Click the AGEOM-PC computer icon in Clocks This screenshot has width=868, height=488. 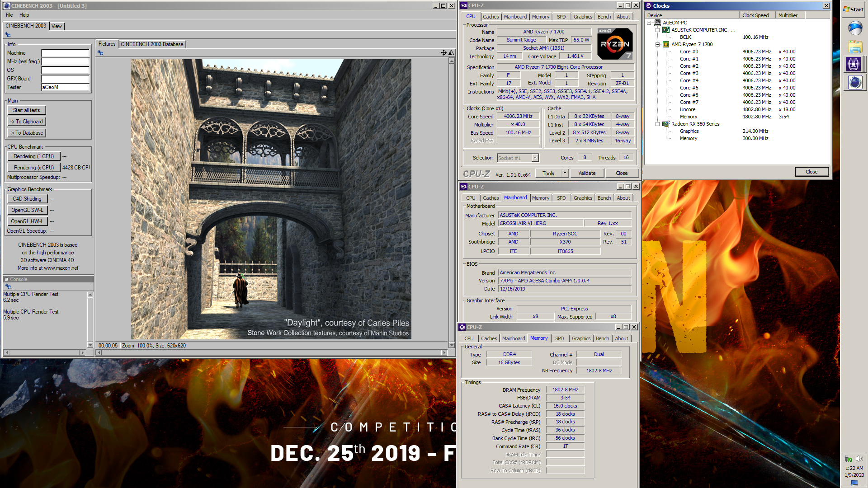click(x=658, y=23)
